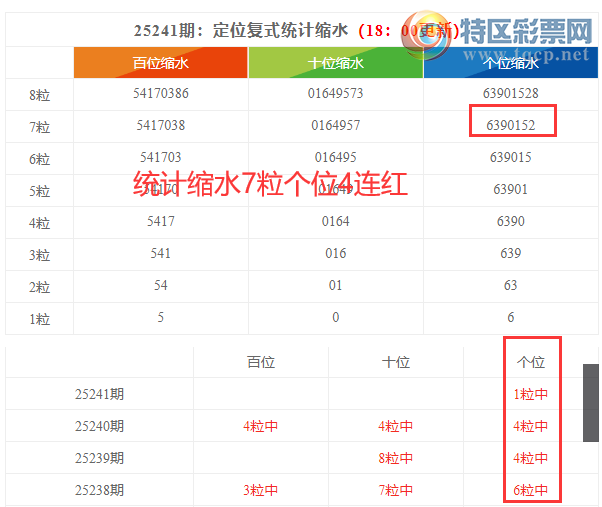Viewport: 602px width, 507px height.
Task: Click the dark gray scrollbar thumb
Action: (x=591, y=403)
